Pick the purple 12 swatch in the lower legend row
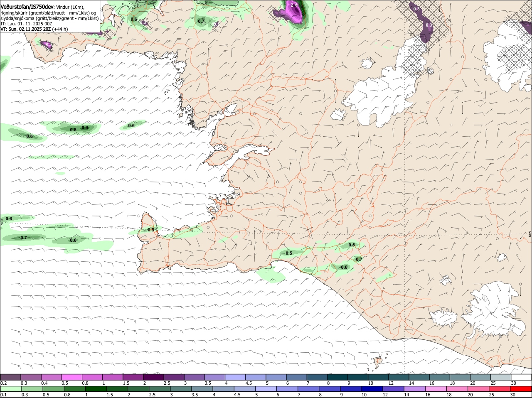The image size is (532, 398). pyautogui.click(x=394, y=389)
